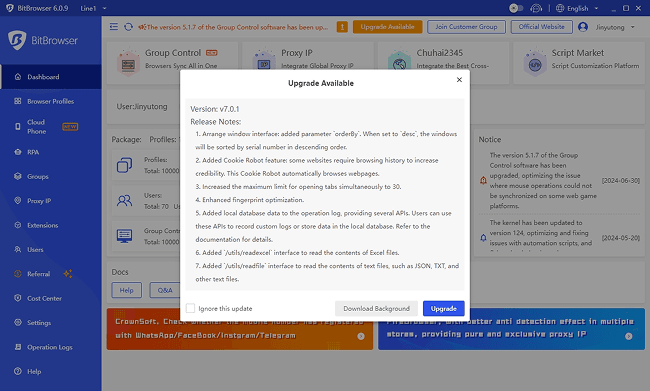Click the Operation Logs icon
This screenshot has height=391, width=650.
click(18, 347)
